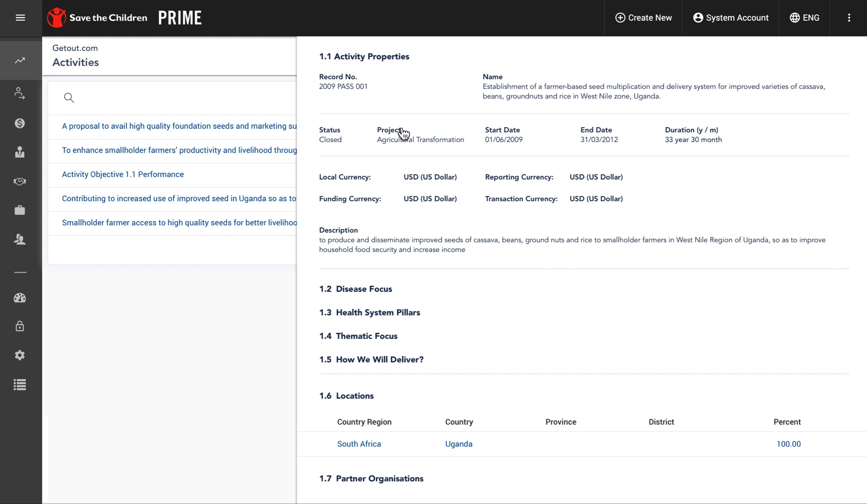
Task: Click the activity Name text
Action: (x=654, y=91)
